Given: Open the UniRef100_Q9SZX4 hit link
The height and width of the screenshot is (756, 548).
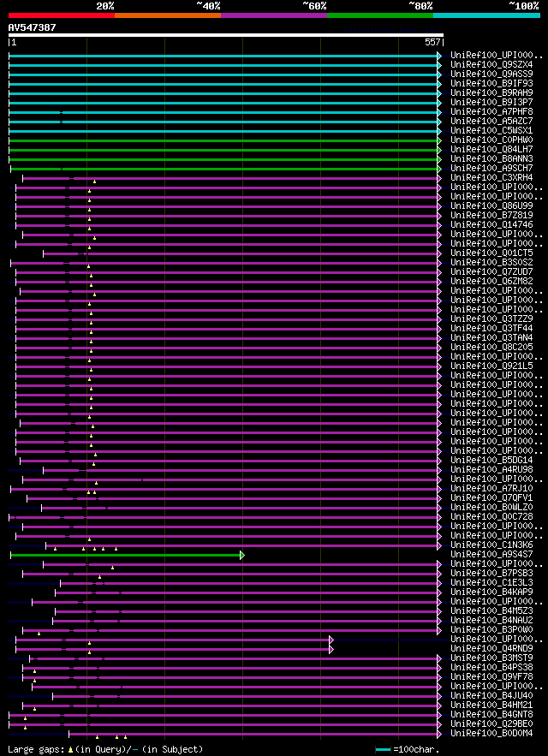Looking at the screenshot, I should tap(491, 65).
